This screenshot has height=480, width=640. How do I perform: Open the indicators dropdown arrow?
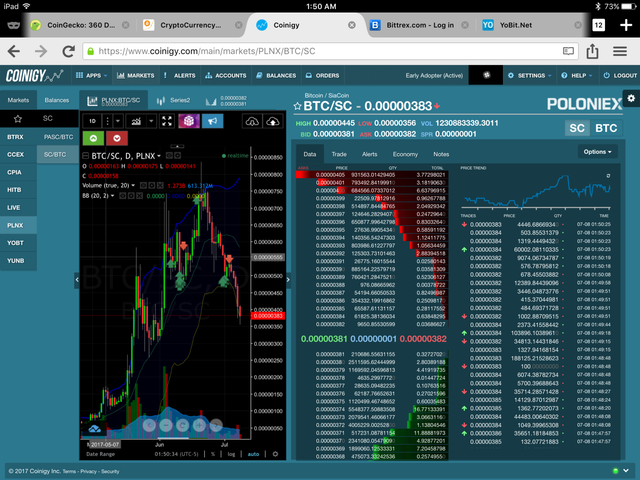point(151,121)
